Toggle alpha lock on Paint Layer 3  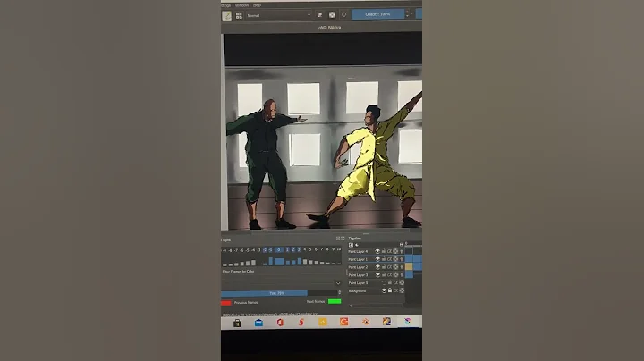point(389,275)
